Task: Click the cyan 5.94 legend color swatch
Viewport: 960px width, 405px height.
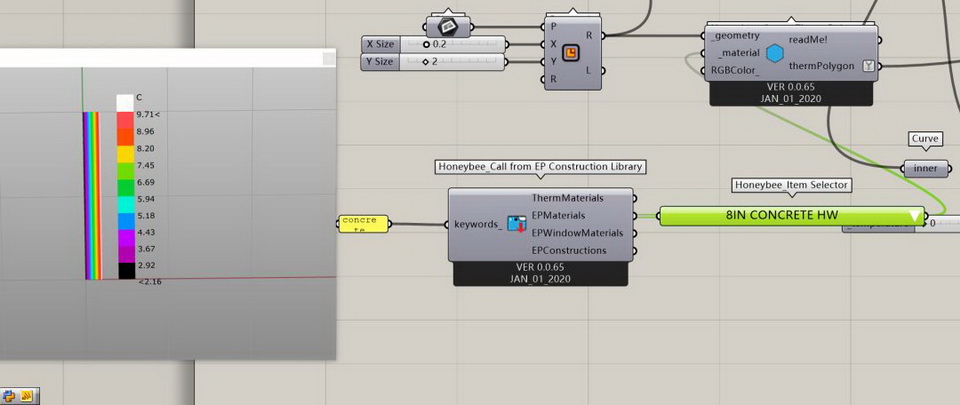Action: [125, 199]
